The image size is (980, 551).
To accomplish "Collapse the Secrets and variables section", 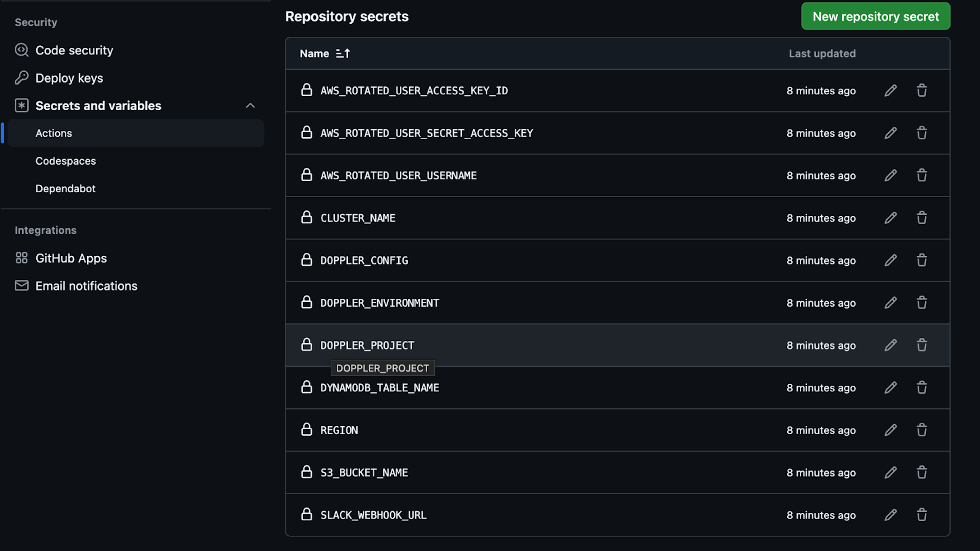I will coord(250,106).
